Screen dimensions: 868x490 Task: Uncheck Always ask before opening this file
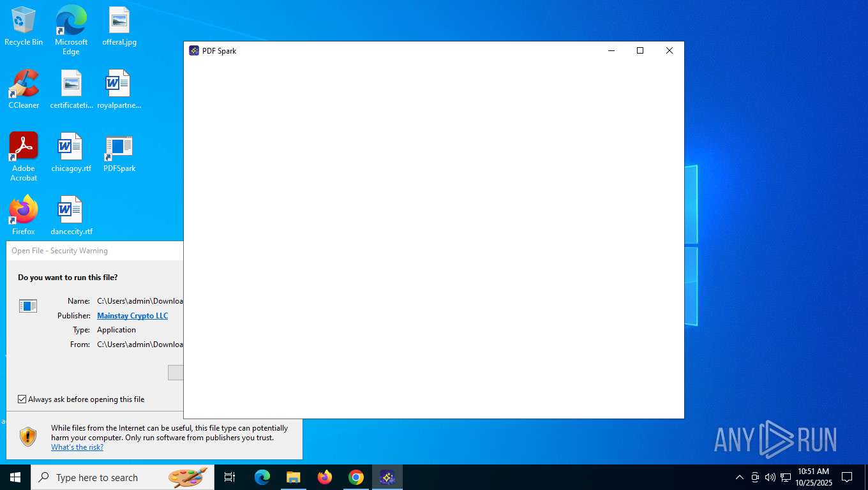click(22, 399)
